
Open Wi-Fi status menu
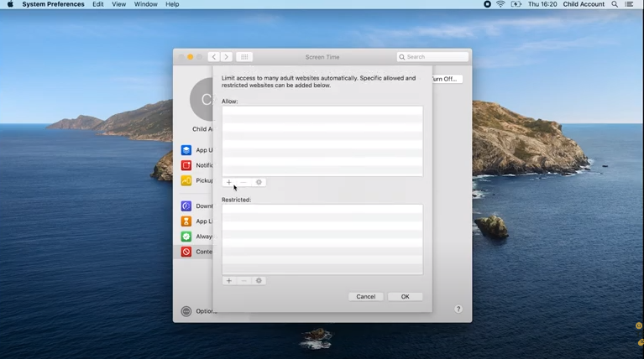tap(500, 4)
